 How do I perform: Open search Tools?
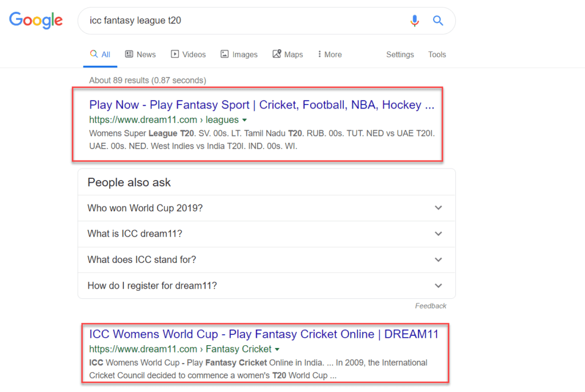pyautogui.click(x=437, y=54)
